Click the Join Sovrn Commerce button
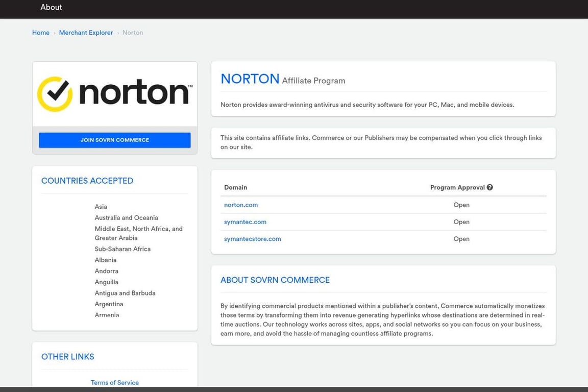 click(115, 140)
